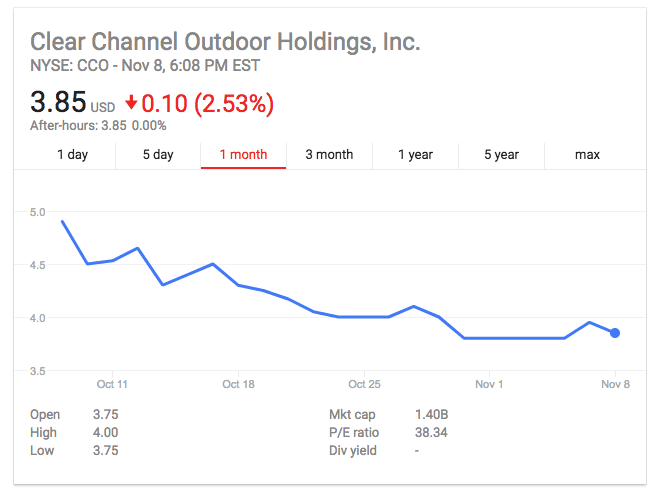The width and height of the screenshot is (652, 490).
Task: Show the 5 year price history
Action: click(x=501, y=155)
